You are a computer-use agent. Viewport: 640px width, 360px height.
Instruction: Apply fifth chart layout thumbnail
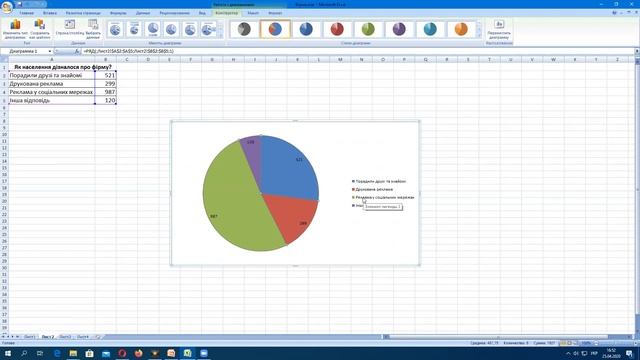(x=190, y=29)
